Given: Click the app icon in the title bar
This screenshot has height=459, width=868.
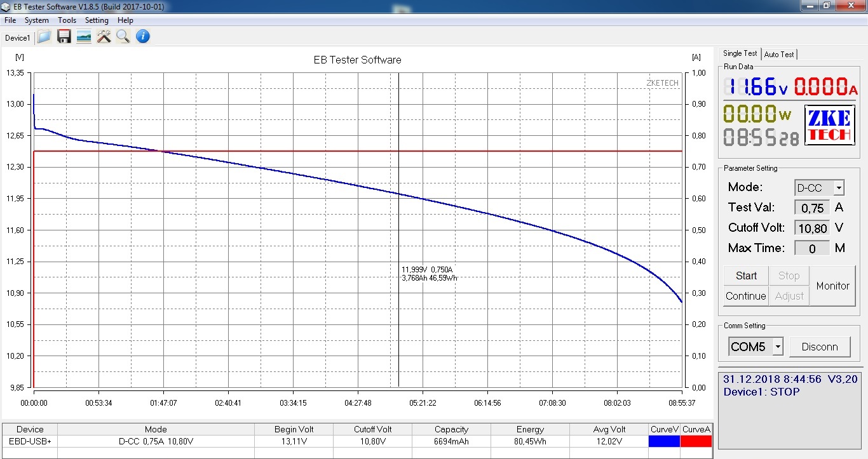Looking at the screenshot, I should 6,6.
